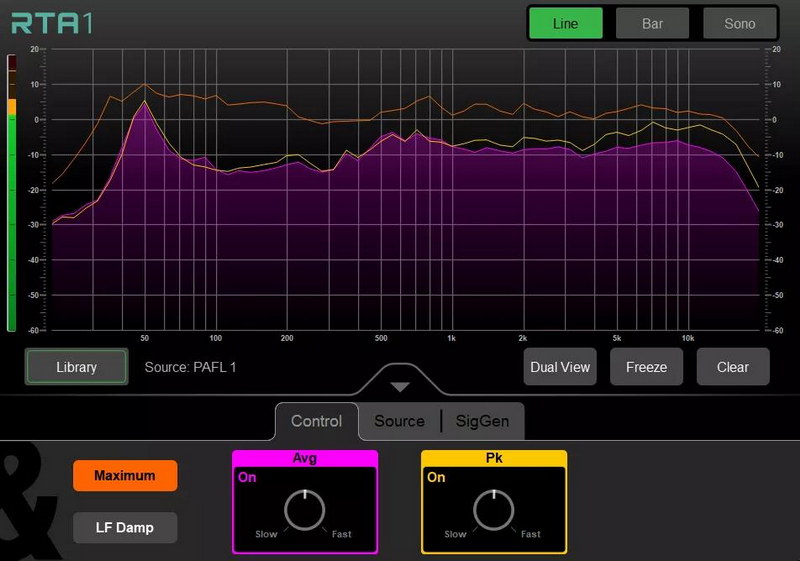Click the 5k frequency axis label
The width and height of the screenshot is (800, 561).
[x=617, y=338]
